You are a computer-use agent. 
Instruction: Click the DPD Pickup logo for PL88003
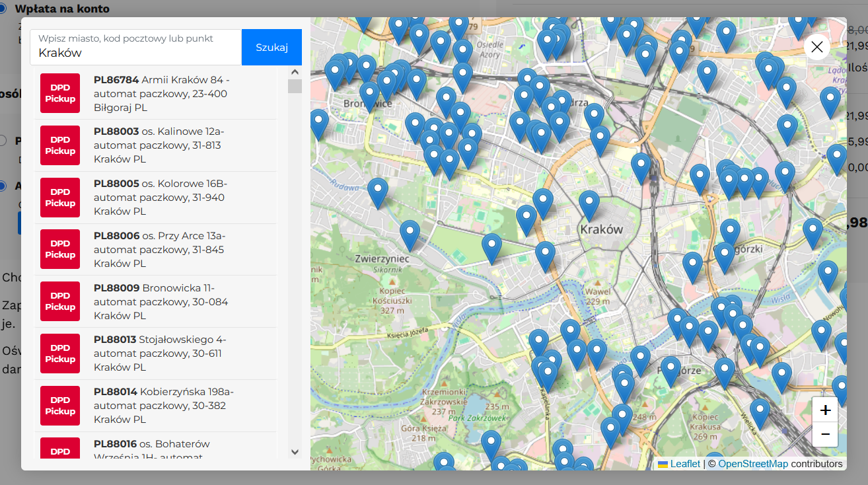60,145
